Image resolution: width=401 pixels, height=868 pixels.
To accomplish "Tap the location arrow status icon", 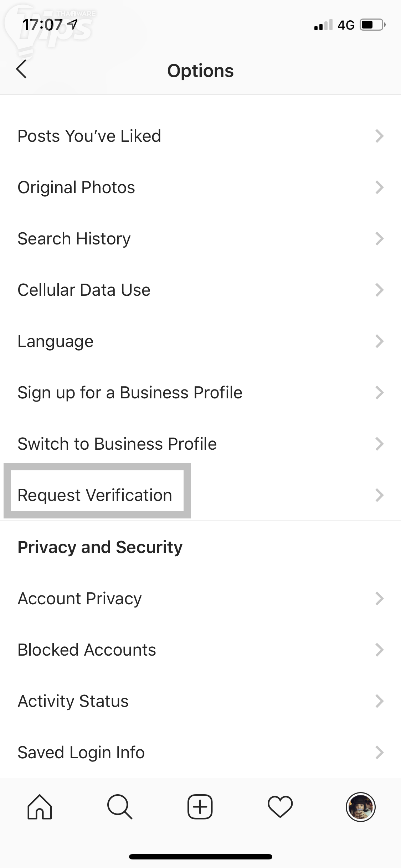I will coord(73,25).
